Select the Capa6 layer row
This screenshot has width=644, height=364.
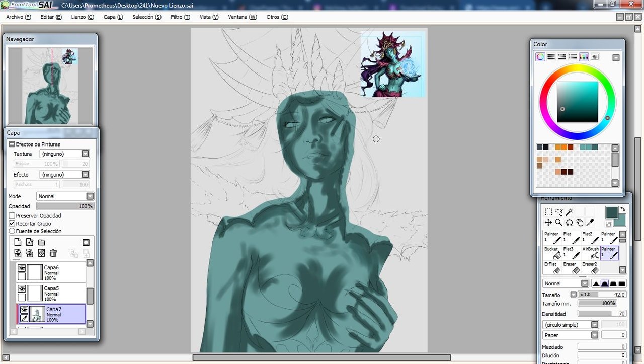tap(51, 272)
